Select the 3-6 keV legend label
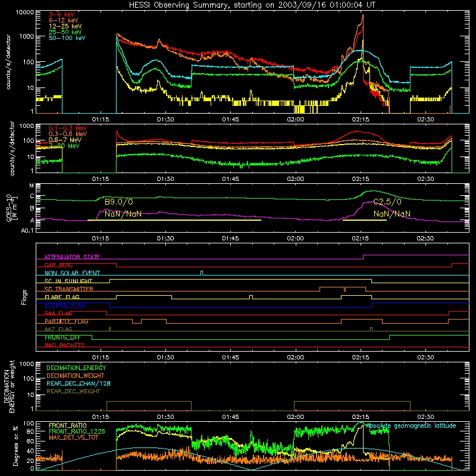This screenshot has width=476, height=476. (x=62, y=14)
